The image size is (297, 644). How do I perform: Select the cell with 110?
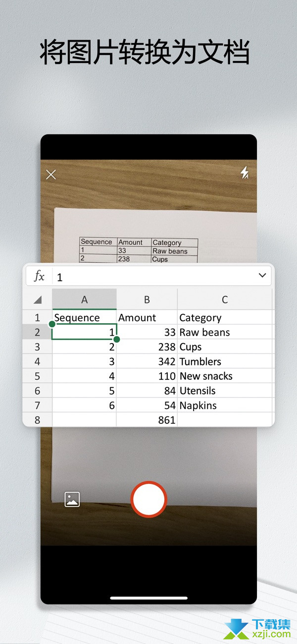tap(147, 376)
